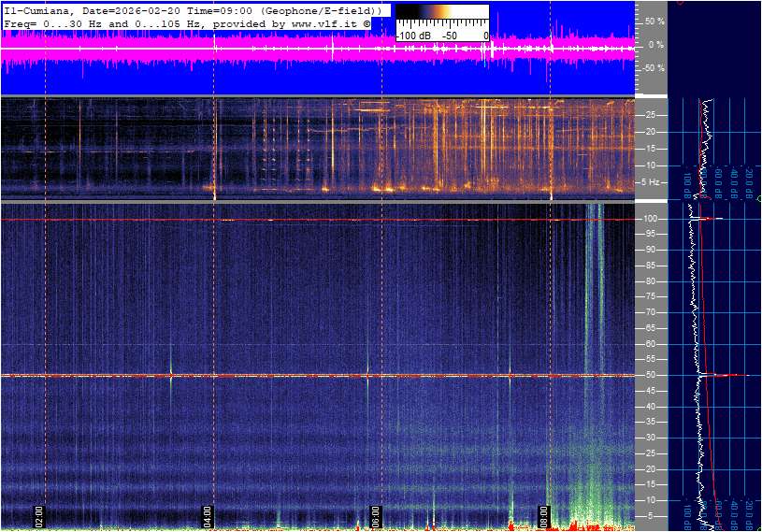Click the 0 % amplitude axis label
This screenshot has width=762, height=532.
tap(655, 44)
